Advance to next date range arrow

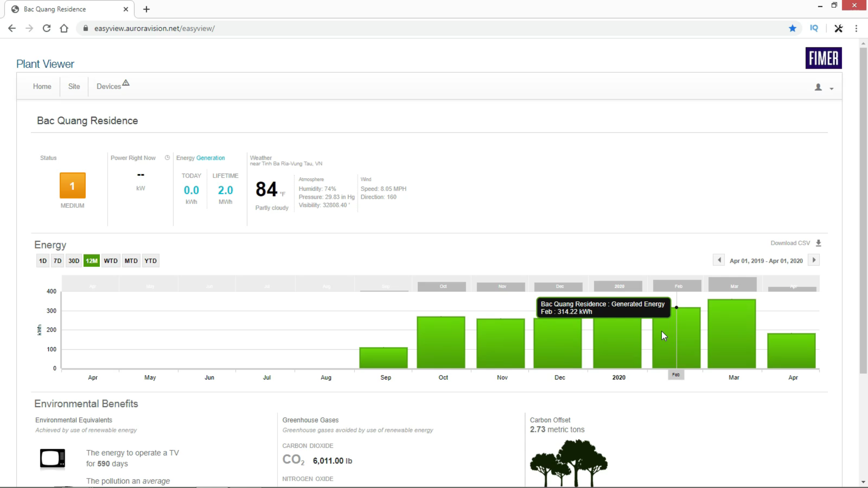814,260
